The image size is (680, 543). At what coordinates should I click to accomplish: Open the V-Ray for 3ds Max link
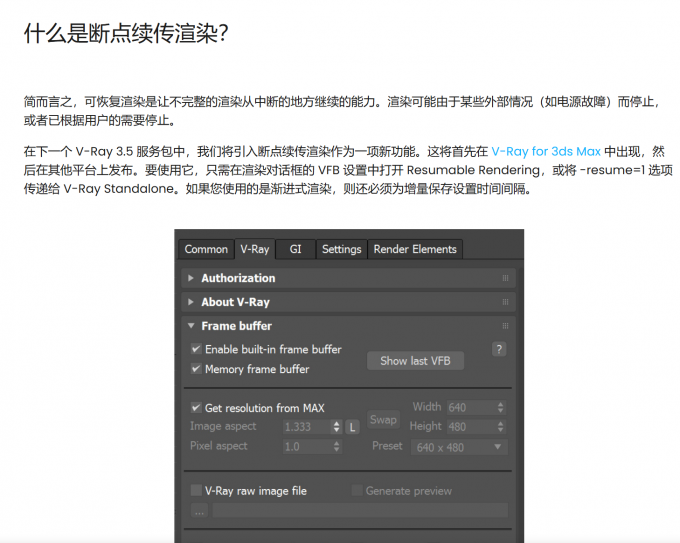[546, 151]
